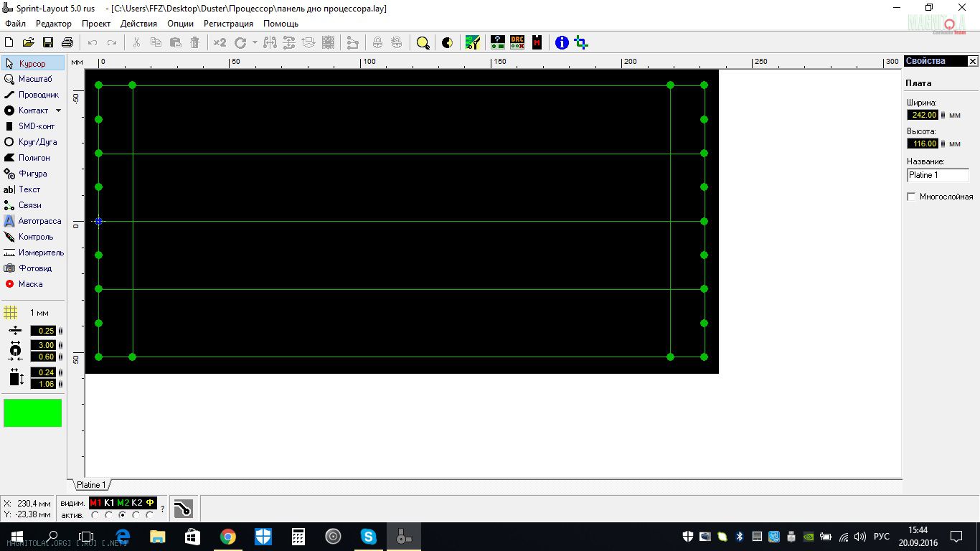The height and width of the screenshot is (551, 980).
Task: Open the Файл menu
Action: [x=15, y=24]
